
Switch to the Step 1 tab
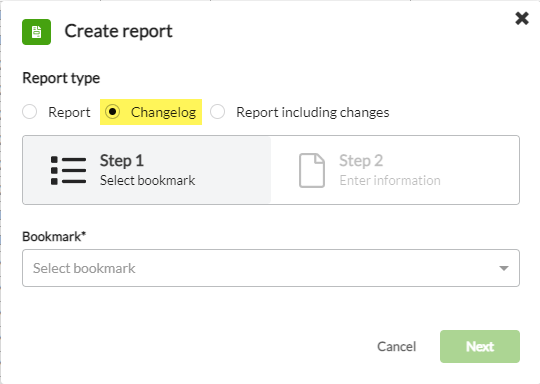147,170
